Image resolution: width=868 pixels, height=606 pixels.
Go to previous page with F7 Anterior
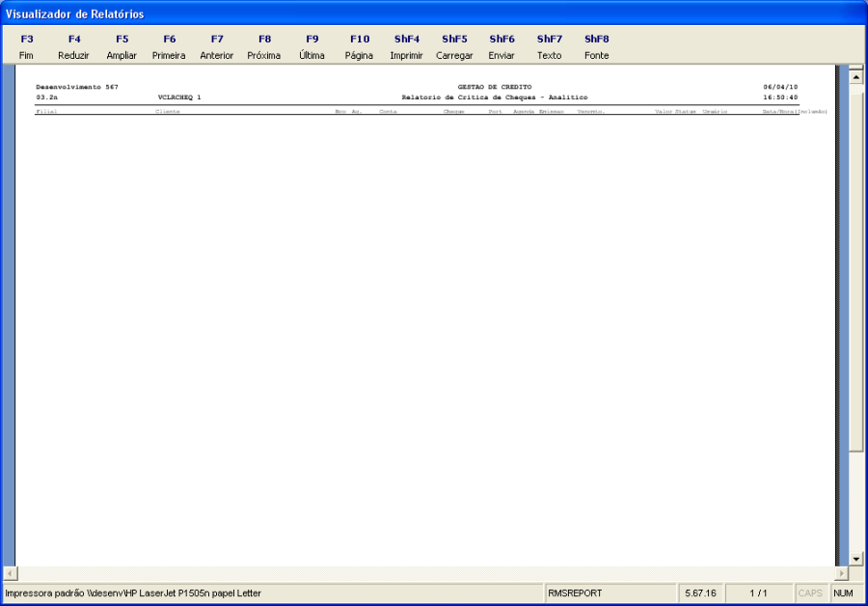click(x=217, y=46)
